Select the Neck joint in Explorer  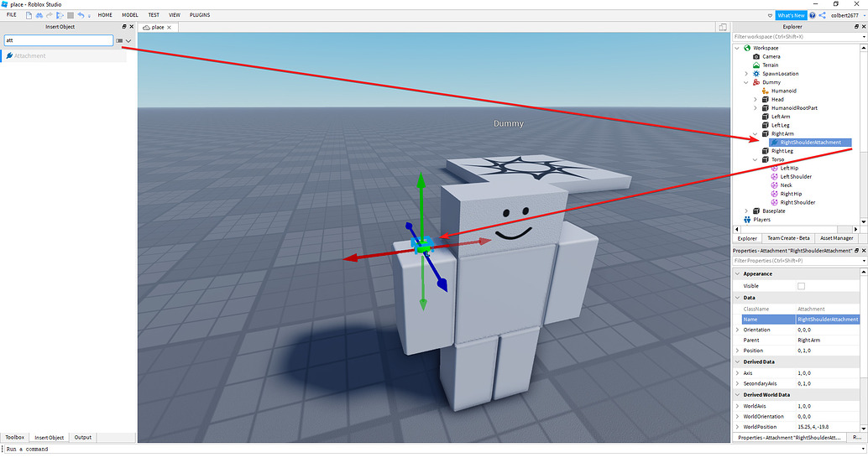point(786,185)
